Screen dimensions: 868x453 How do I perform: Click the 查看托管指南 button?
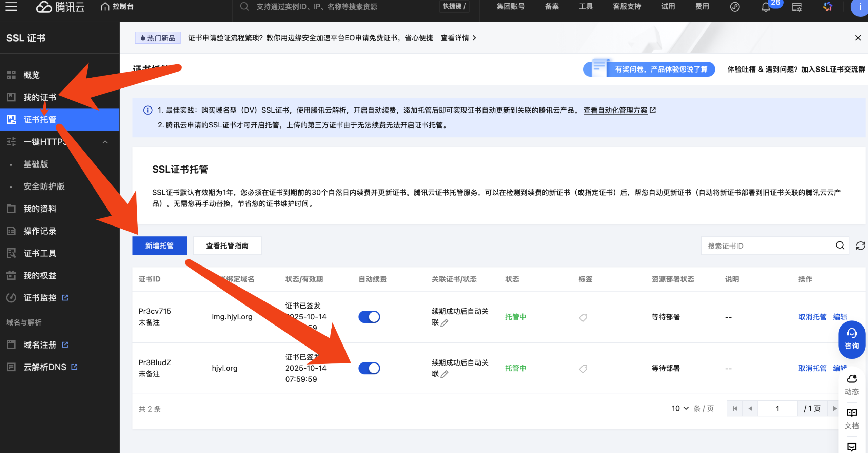pos(227,245)
